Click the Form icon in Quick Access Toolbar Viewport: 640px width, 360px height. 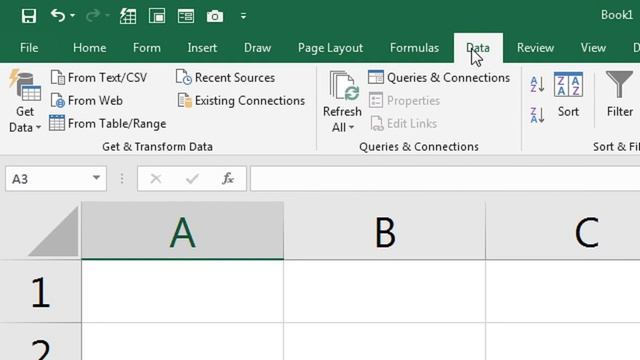[186, 16]
